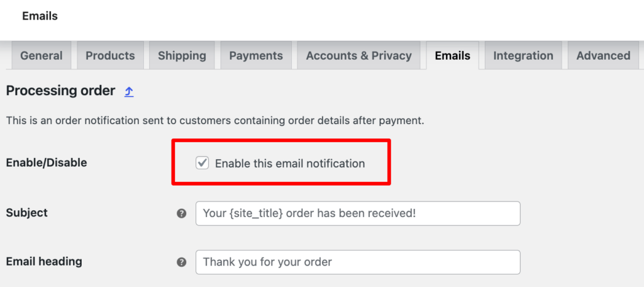The height and width of the screenshot is (287, 644).
Task: Switch to the Products tab
Action: pos(110,55)
